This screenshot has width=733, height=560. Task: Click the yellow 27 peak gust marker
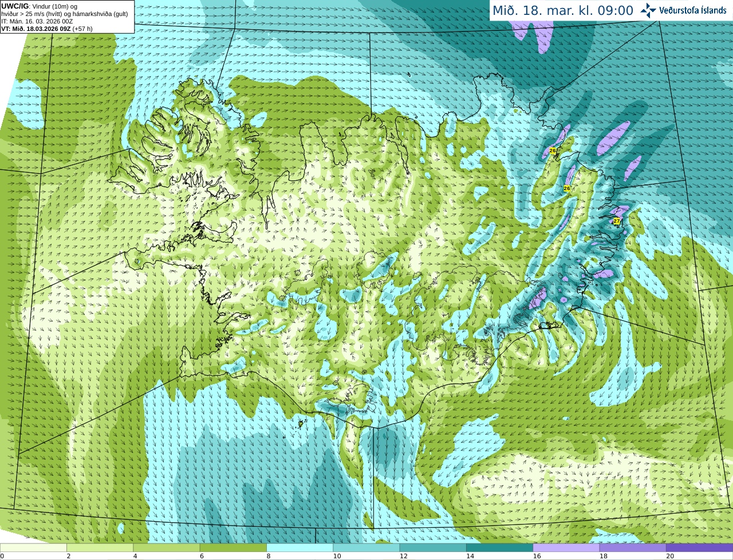[x=617, y=221]
